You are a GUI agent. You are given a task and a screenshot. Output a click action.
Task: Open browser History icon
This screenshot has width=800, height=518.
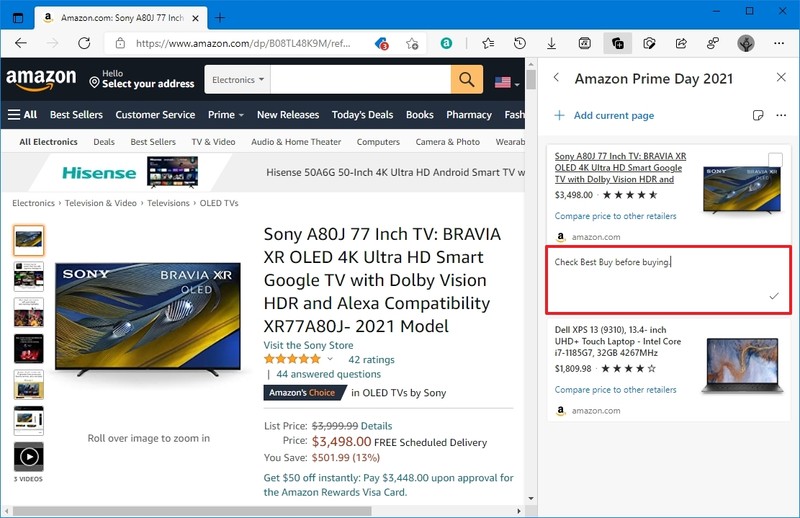pyautogui.click(x=520, y=43)
